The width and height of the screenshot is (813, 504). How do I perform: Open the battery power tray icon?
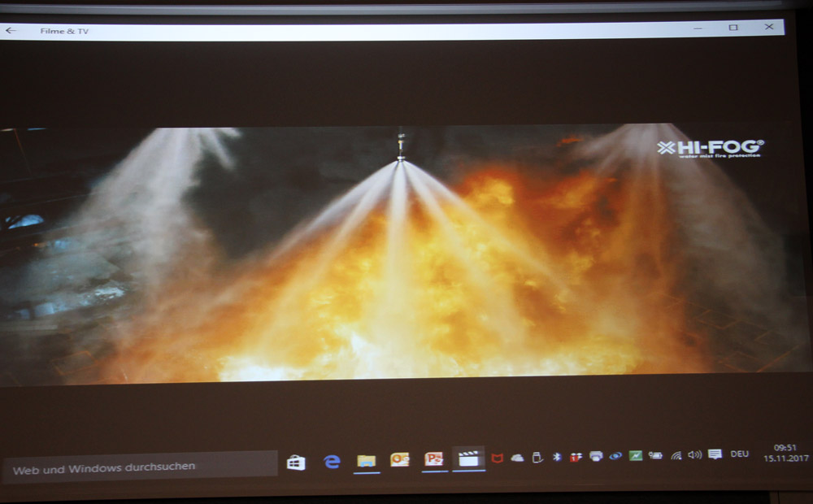coord(655,455)
